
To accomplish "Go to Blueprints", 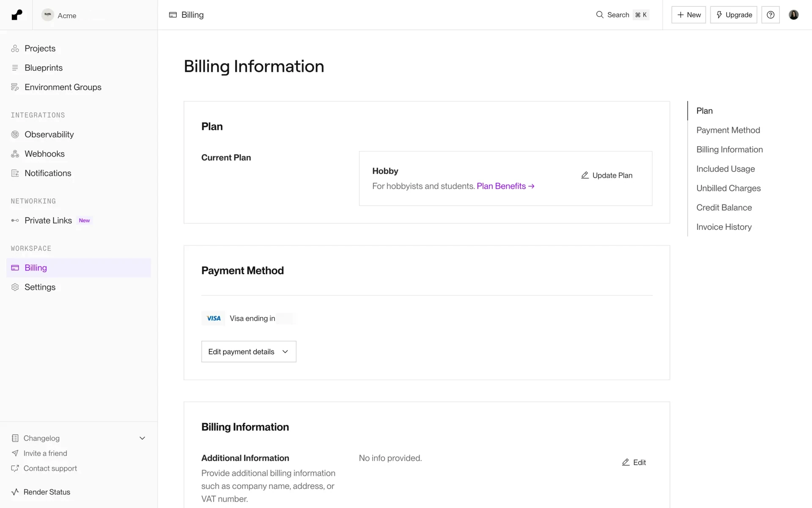I will point(79,68).
